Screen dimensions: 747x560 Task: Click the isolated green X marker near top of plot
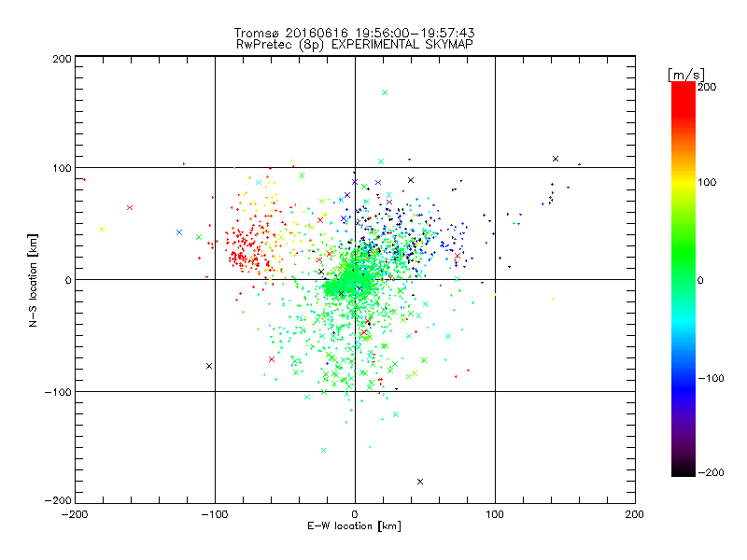coord(385,92)
